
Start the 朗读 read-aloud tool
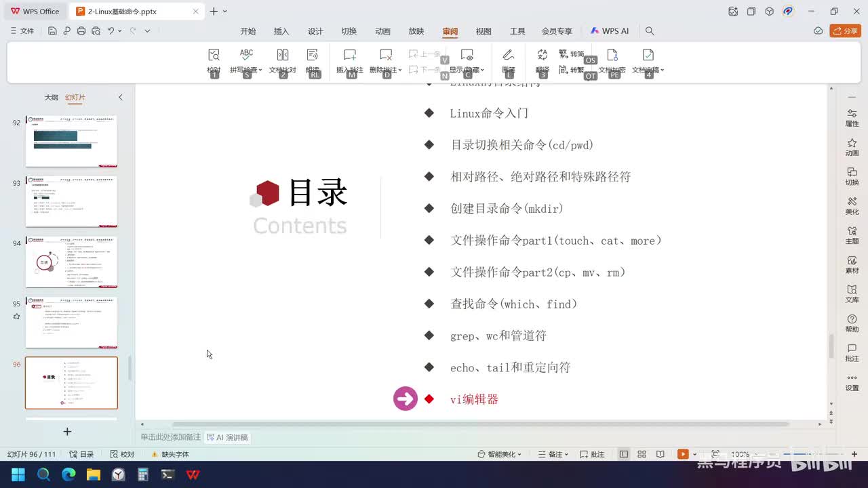click(313, 61)
